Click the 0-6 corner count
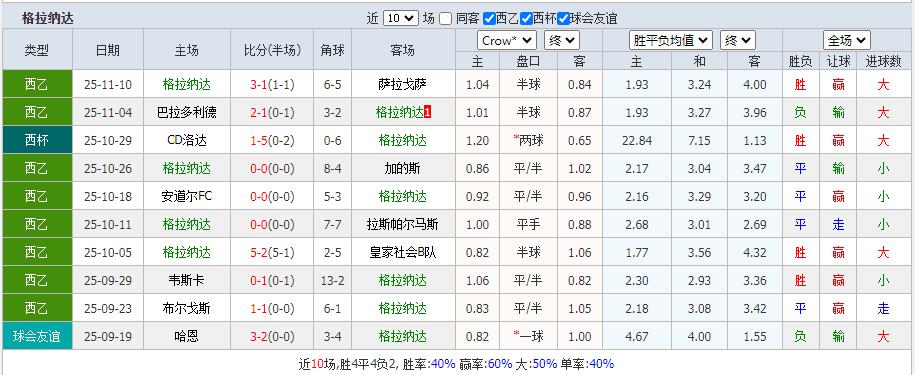The width and height of the screenshot is (915, 375). click(333, 141)
